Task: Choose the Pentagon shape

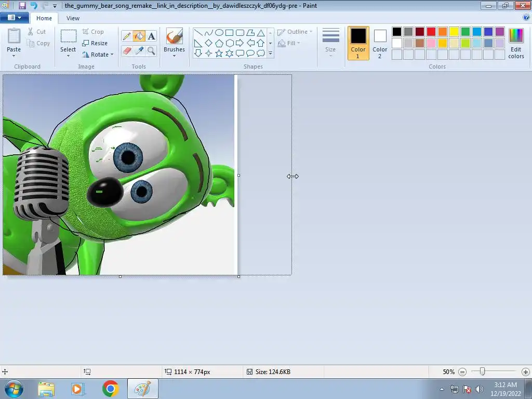Action: coord(219,43)
